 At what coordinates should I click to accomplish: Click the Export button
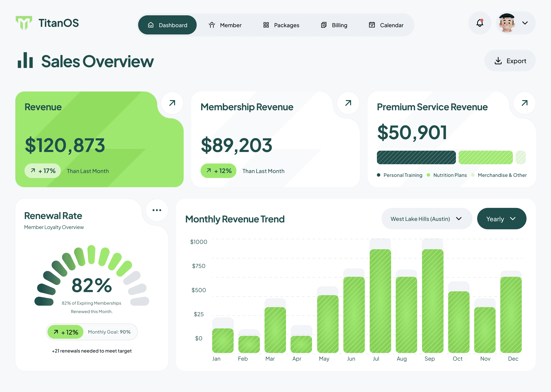pyautogui.click(x=510, y=61)
